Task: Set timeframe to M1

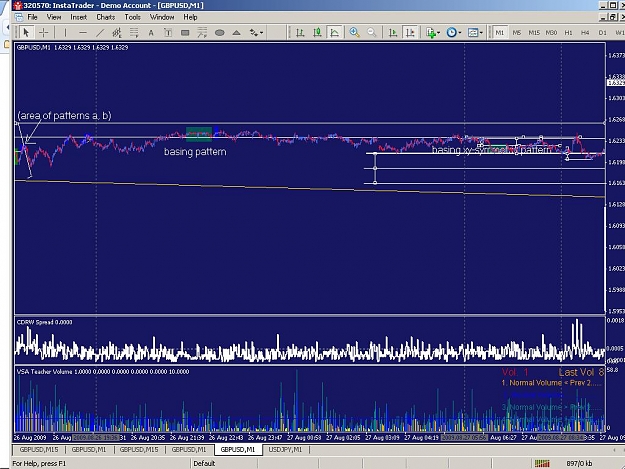Action: [x=500, y=33]
